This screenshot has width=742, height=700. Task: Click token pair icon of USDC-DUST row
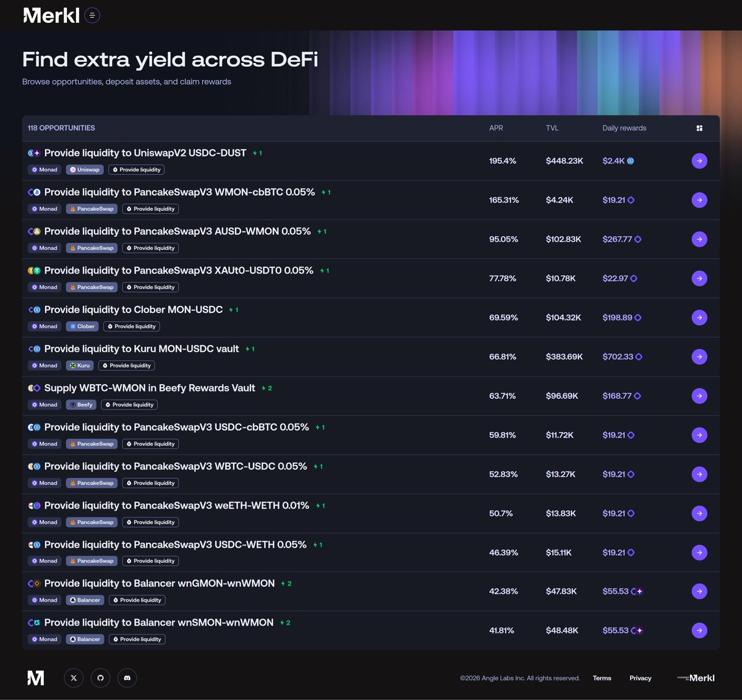34,153
